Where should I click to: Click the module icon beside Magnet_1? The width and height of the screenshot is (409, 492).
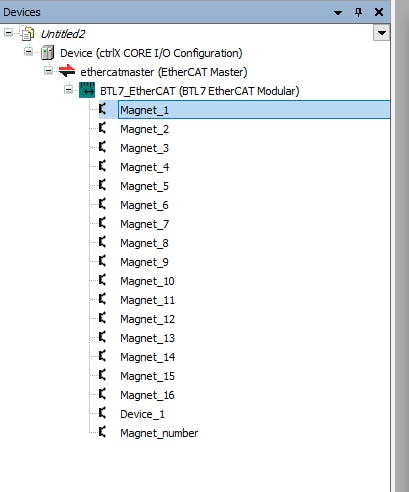103,109
